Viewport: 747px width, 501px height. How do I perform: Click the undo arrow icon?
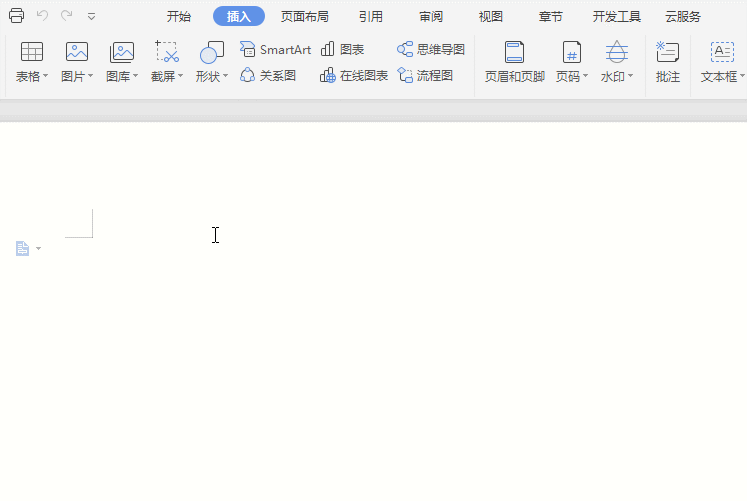point(42,16)
